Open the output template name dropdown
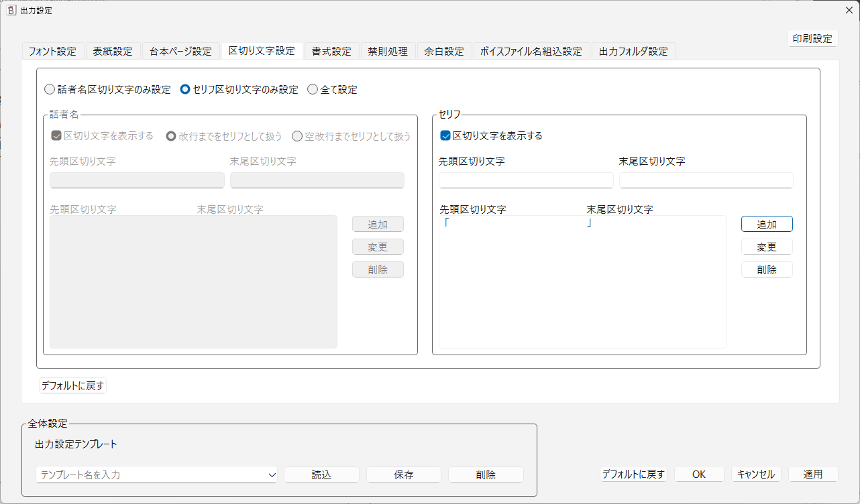This screenshot has width=860, height=504. click(272, 475)
